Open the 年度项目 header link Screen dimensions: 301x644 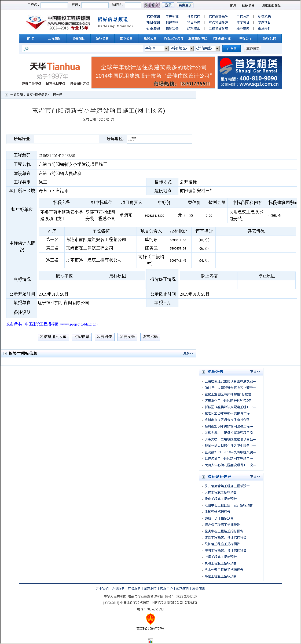[x=243, y=23]
